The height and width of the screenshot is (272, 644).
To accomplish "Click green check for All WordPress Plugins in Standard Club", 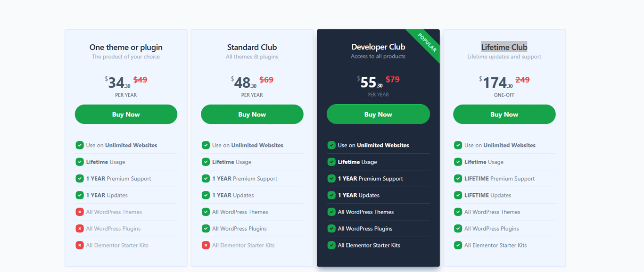I will [206, 229].
